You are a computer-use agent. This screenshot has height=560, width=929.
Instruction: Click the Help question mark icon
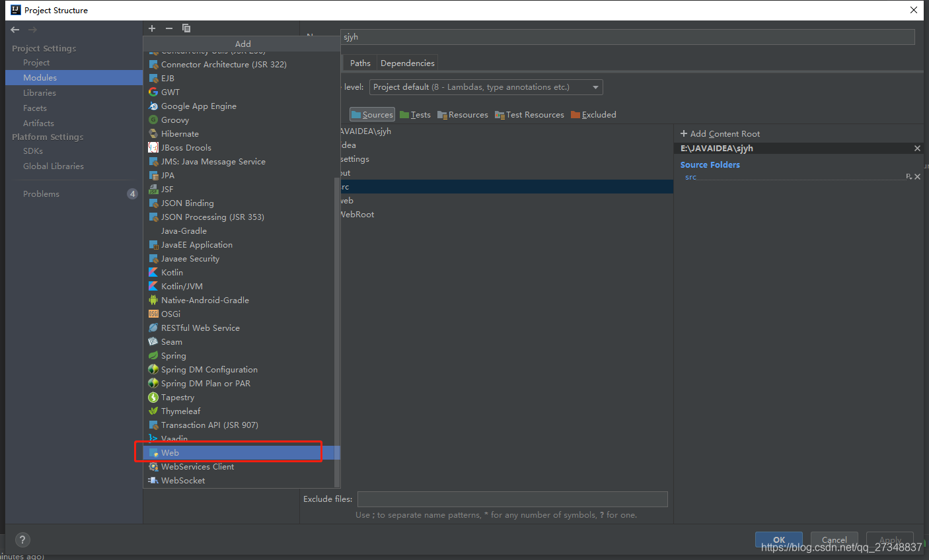(x=22, y=540)
